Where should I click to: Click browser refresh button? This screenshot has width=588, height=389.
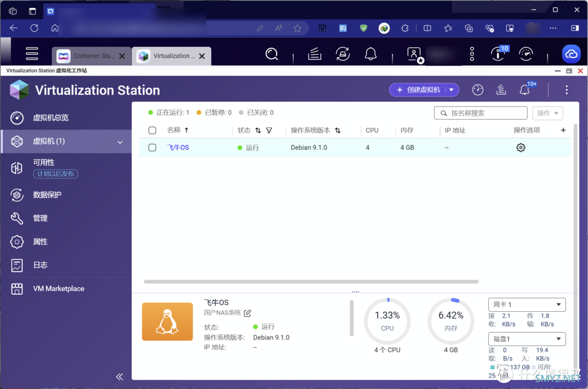[34, 28]
